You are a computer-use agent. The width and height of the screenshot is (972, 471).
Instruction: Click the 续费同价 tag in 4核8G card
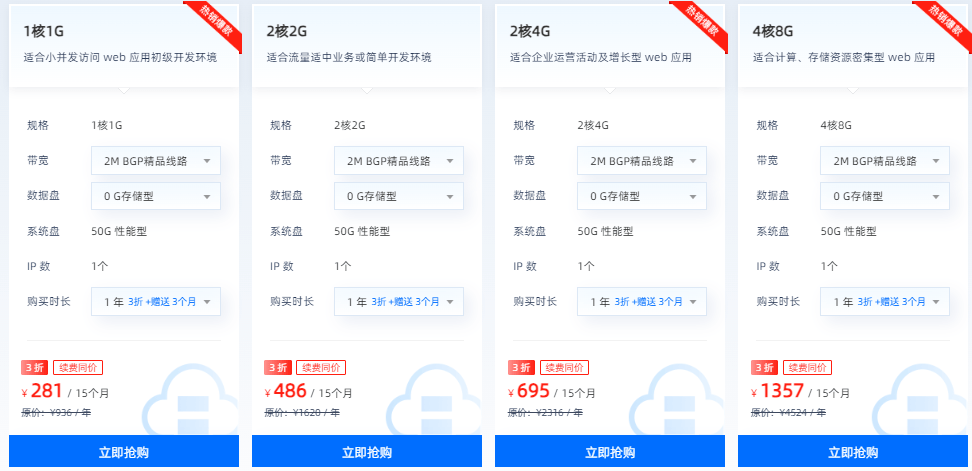point(807,368)
